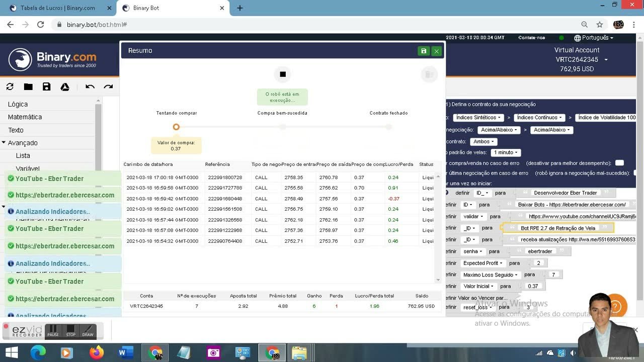Open File Explorer from taskbar
This screenshot has width=644, height=362.
[299, 353]
